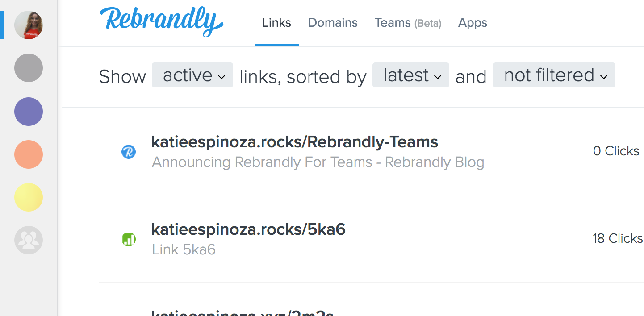Image resolution: width=644 pixels, height=316 pixels.
Task: Click the blue Rebrandly favicon beside Rebrandly-Teams link
Action: point(129,152)
